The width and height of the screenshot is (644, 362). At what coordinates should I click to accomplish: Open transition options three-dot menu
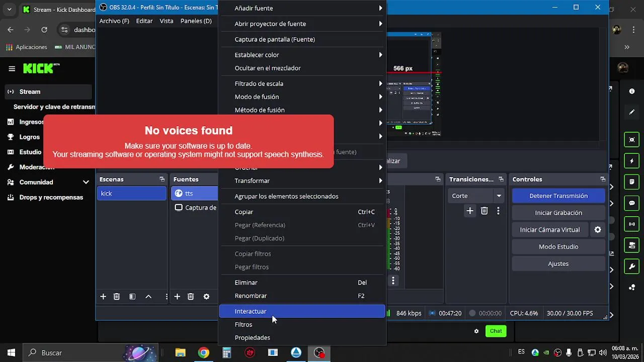[x=498, y=211]
